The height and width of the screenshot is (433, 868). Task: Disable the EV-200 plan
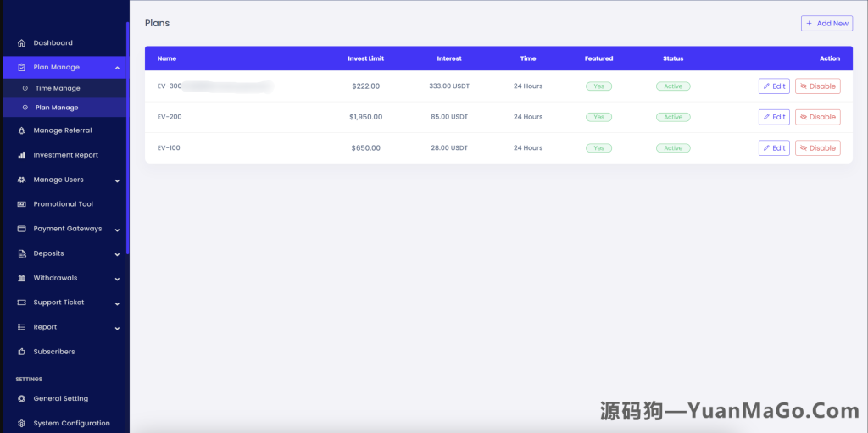point(818,117)
